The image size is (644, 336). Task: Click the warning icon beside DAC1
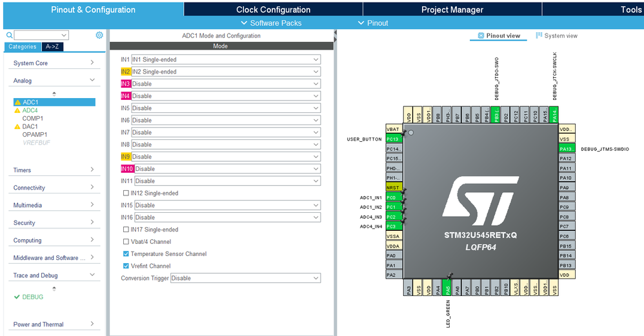[x=17, y=126]
